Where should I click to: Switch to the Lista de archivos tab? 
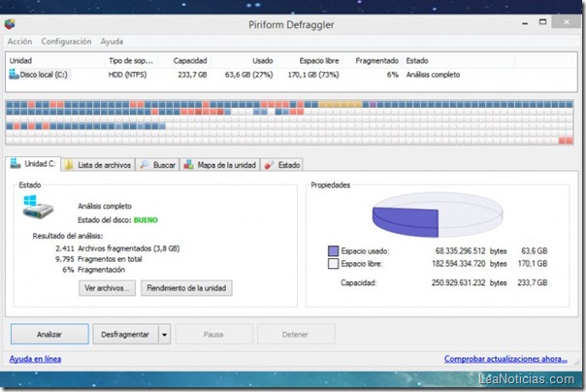tap(98, 165)
